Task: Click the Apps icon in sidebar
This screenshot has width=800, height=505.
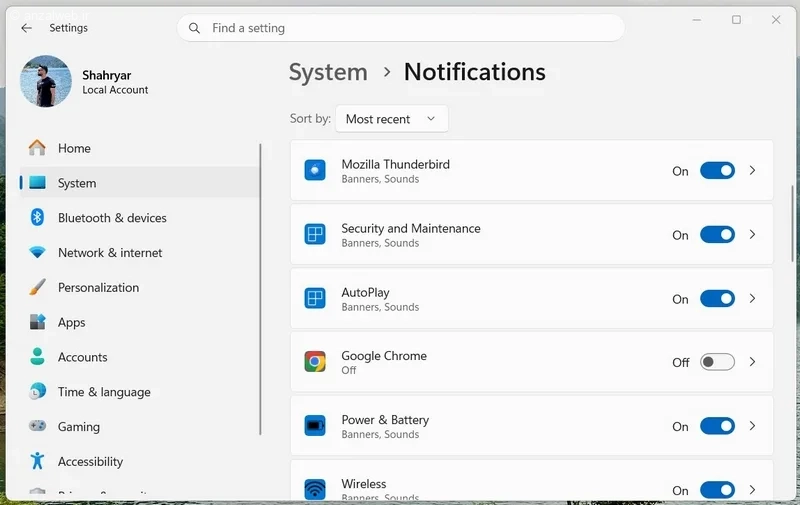Action: pos(37,322)
